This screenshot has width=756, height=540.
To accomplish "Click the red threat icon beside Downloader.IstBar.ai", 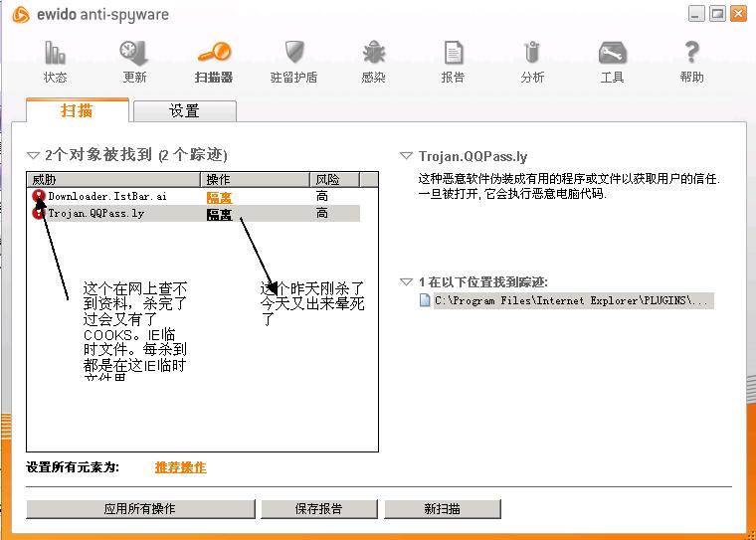I will tap(39, 196).
